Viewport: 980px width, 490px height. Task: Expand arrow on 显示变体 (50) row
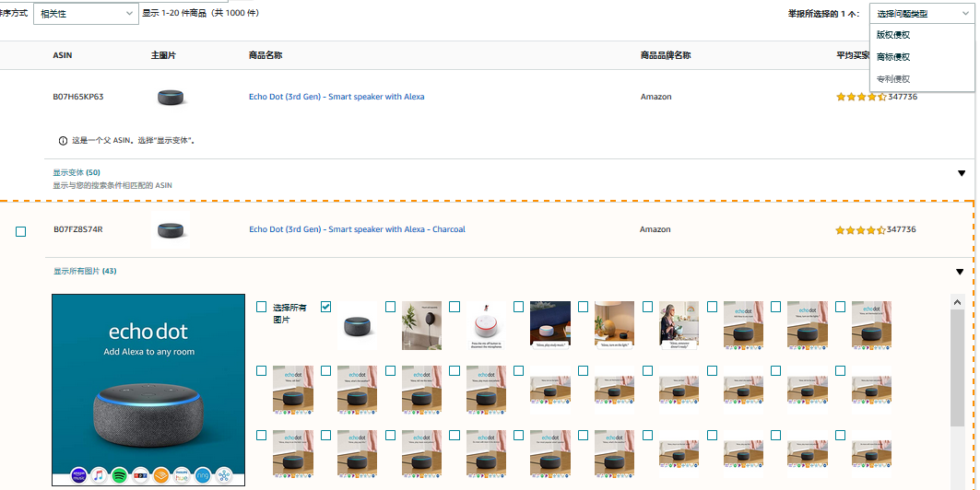[x=962, y=173]
